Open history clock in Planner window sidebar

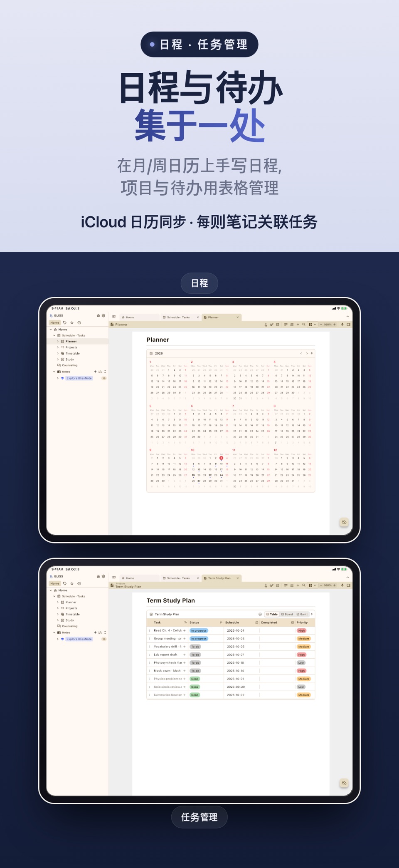pos(79,322)
